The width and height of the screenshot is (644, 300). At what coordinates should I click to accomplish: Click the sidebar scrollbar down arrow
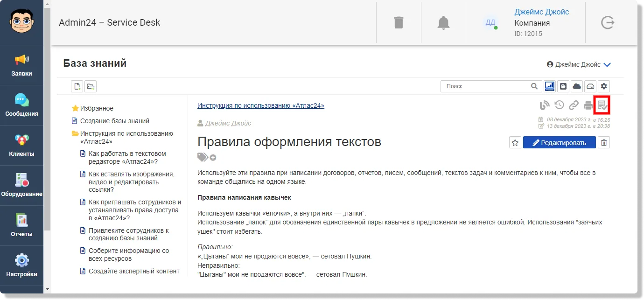tap(47, 289)
